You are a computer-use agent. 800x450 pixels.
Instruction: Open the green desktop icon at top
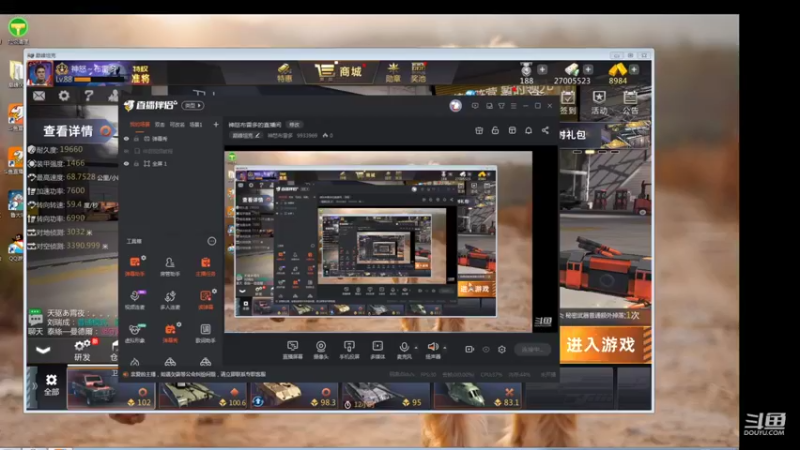pos(18,28)
